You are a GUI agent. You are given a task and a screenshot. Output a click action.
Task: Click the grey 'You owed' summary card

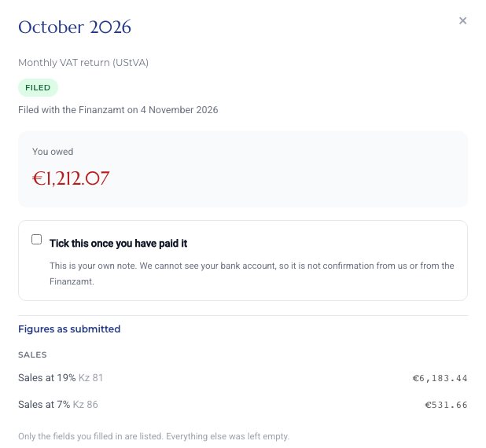(243, 169)
